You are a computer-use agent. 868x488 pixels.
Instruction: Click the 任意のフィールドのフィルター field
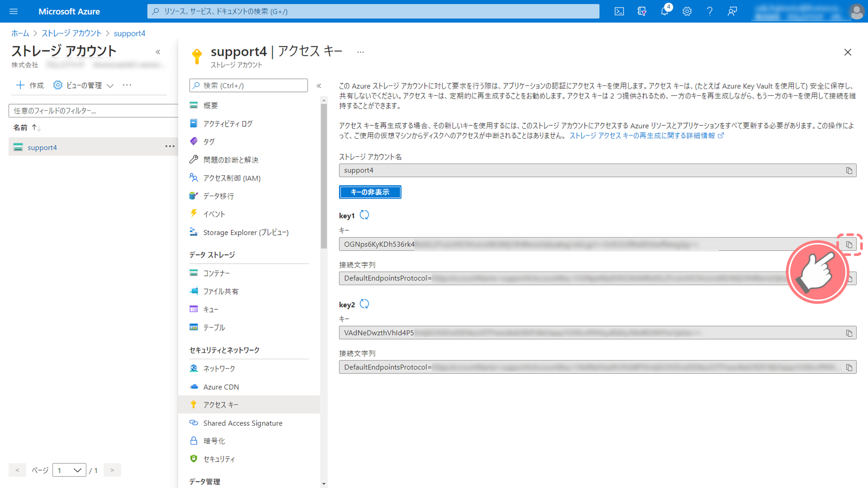[93, 111]
